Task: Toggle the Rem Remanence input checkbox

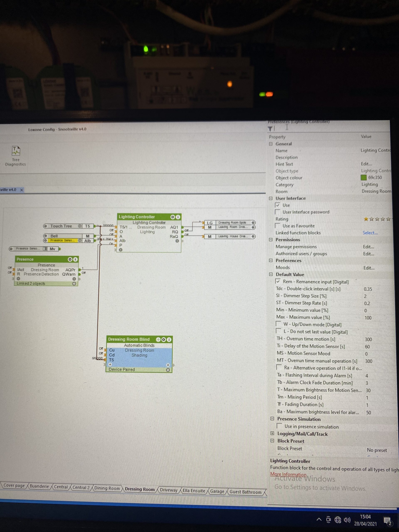Action: (x=278, y=281)
